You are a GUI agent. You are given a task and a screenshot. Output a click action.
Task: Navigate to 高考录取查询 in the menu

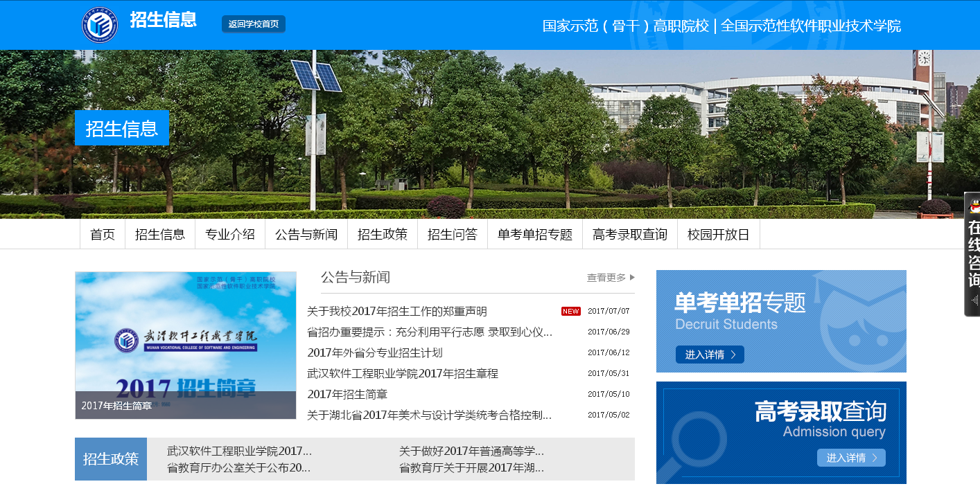(630, 234)
